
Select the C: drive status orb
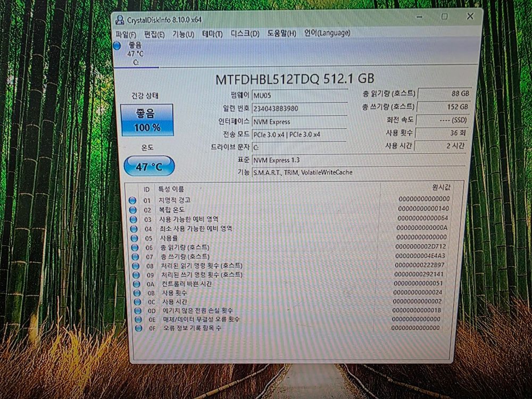coord(117,45)
